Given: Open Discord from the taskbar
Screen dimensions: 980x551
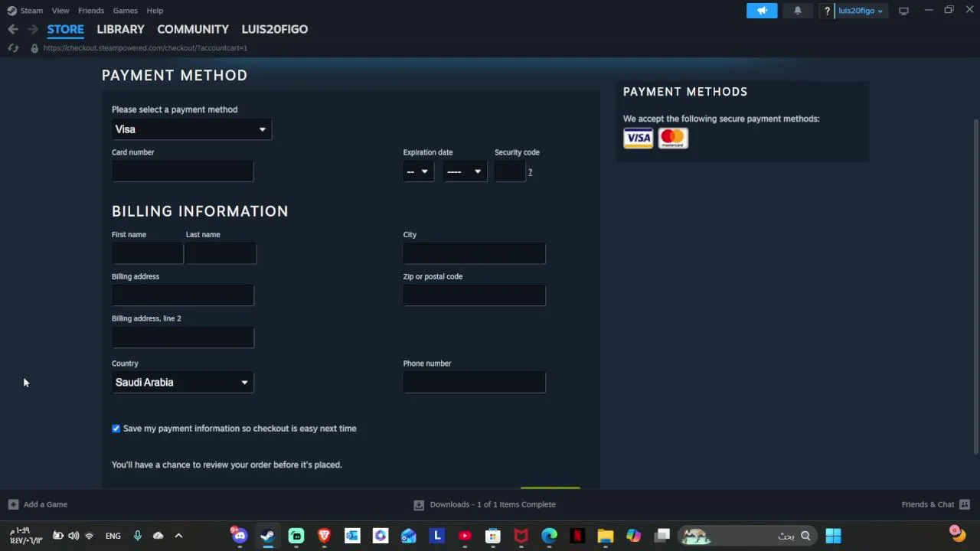Looking at the screenshot, I should 240,536.
